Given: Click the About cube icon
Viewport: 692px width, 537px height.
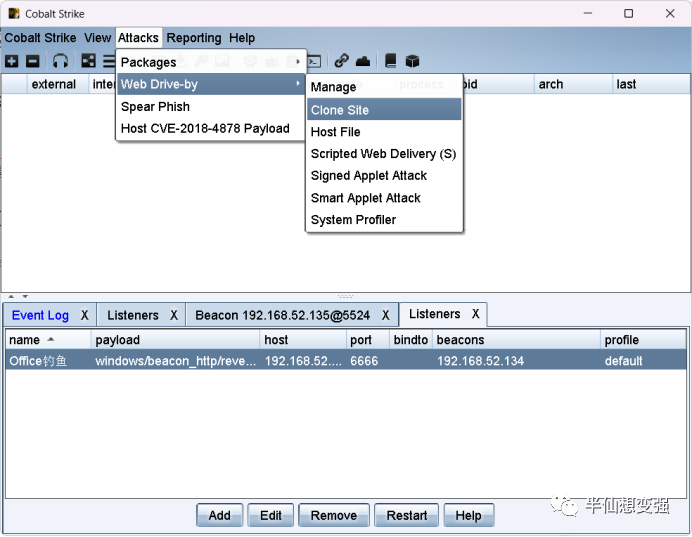Looking at the screenshot, I should [412, 61].
